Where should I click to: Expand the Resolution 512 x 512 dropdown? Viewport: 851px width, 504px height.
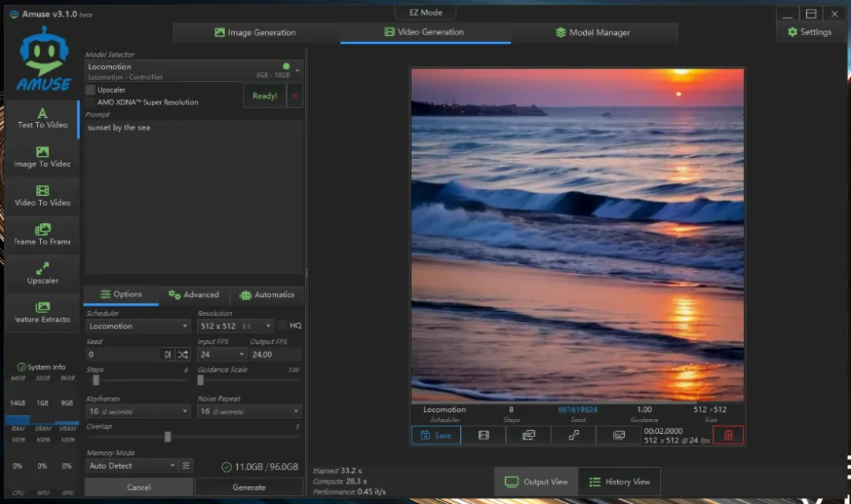tap(235, 326)
